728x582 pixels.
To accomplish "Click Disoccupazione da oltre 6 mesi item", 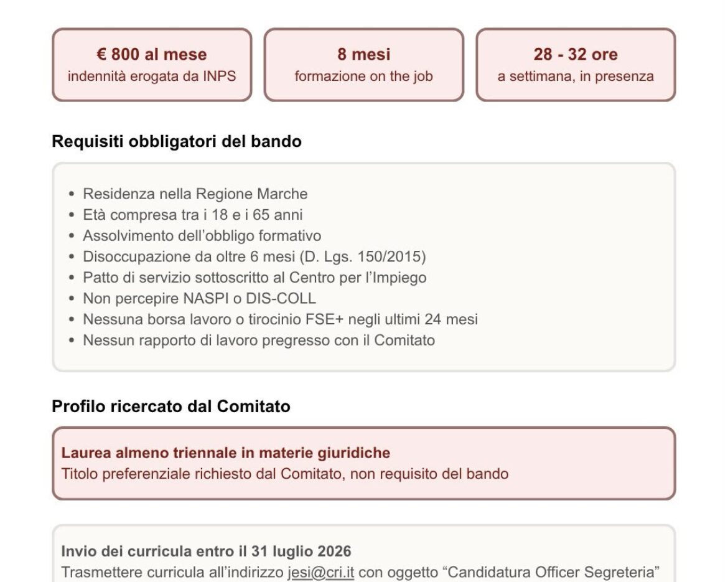I will (254, 256).
